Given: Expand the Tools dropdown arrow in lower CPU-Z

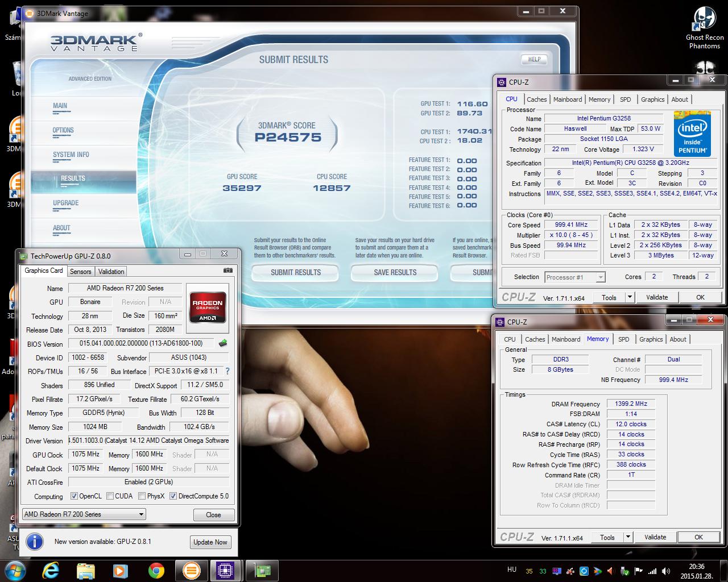Looking at the screenshot, I should pos(628,537).
